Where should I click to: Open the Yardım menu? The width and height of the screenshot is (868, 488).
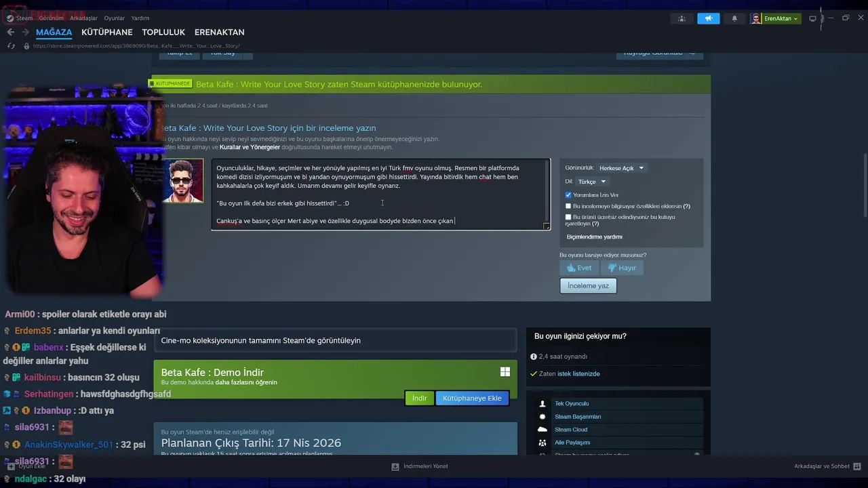tap(140, 18)
